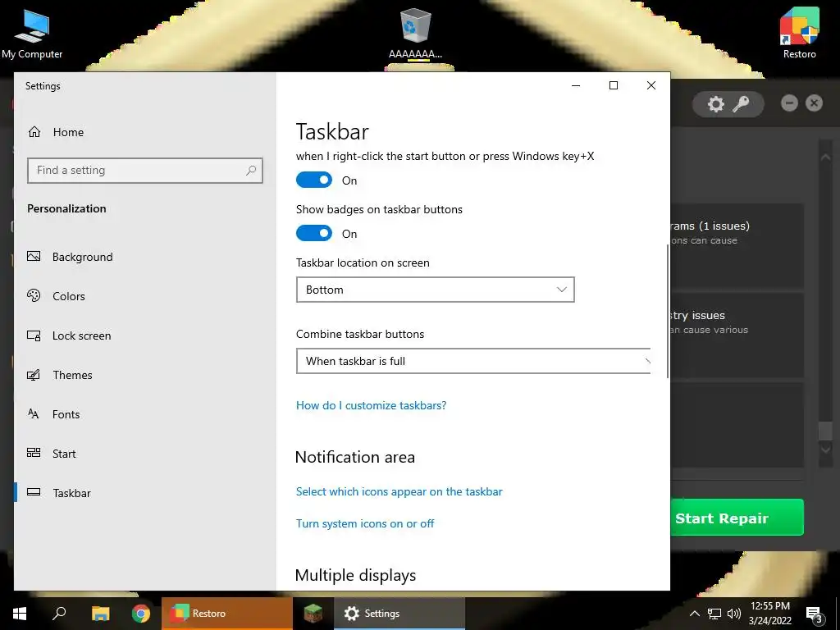The width and height of the screenshot is (840, 630).
Task: Minimize the Restoro window
Action: 789,103
